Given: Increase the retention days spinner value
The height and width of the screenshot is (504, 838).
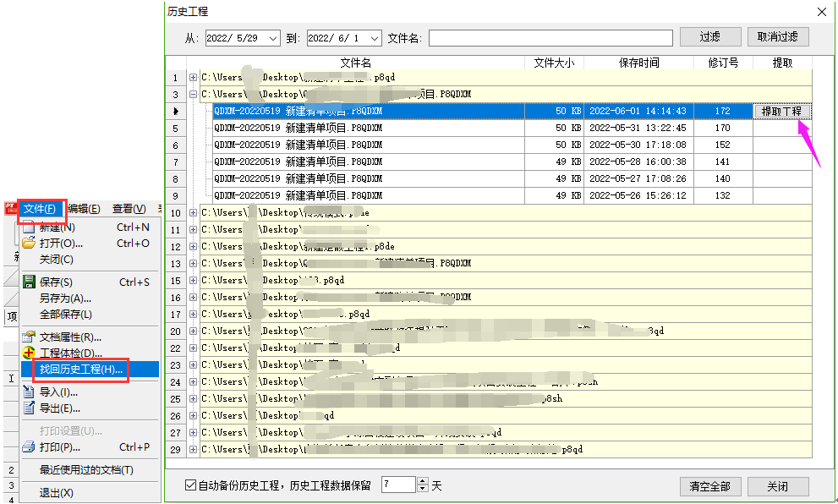Looking at the screenshot, I should [x=423, y=481].
